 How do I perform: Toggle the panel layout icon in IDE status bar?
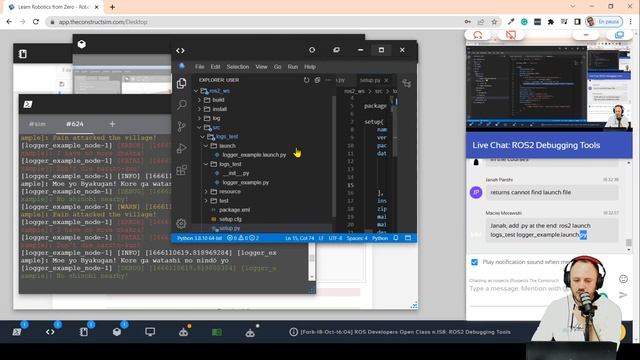[408, 238]
